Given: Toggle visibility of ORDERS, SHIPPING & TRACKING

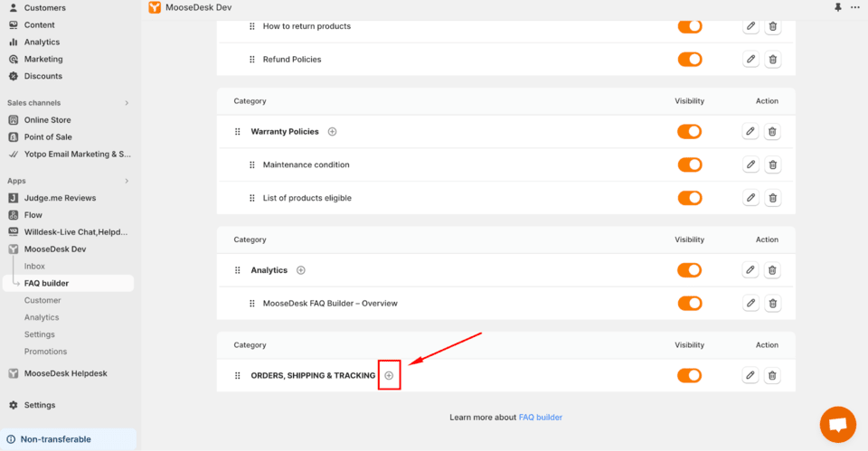Looking at the screenshot, I should (x=690, y=375).
